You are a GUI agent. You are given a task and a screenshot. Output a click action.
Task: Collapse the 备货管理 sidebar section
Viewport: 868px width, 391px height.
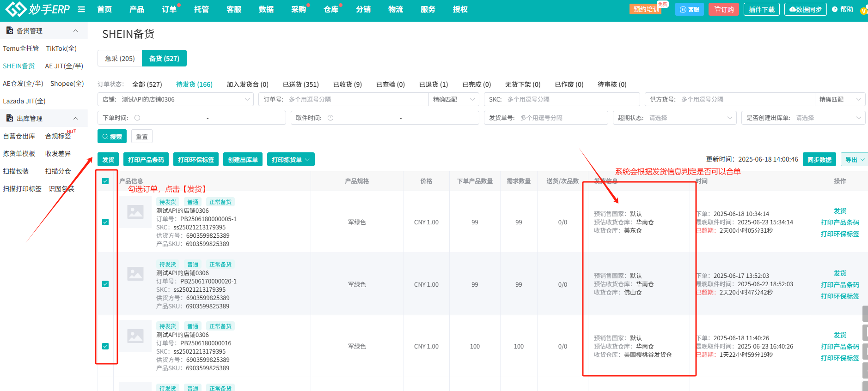pyautogui.click(x=76, y=30)
